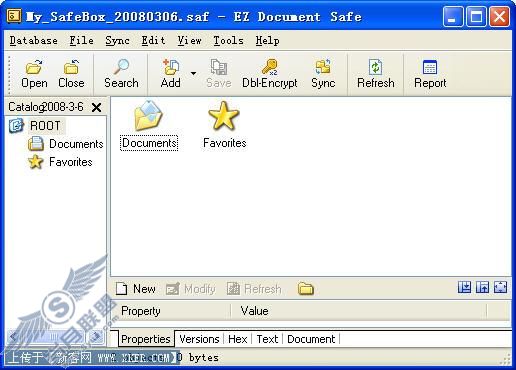
Task: Click the maximize-panel icon at right
Action: pyautogui.click(x=500, y=287)
